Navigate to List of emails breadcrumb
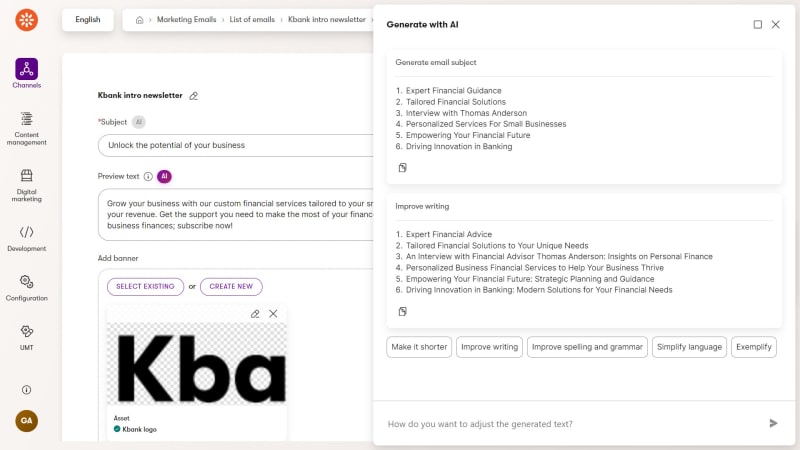 (253, 20)
